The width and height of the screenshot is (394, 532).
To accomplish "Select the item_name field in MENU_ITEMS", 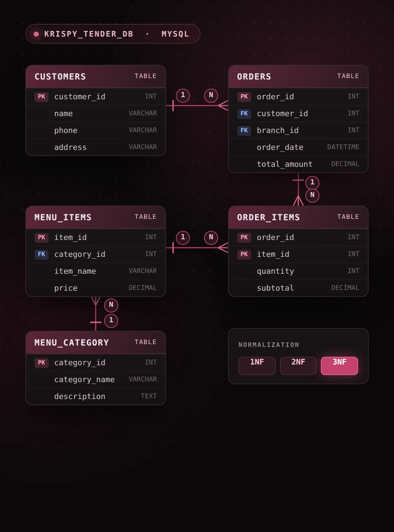I will tap(96, 271).
